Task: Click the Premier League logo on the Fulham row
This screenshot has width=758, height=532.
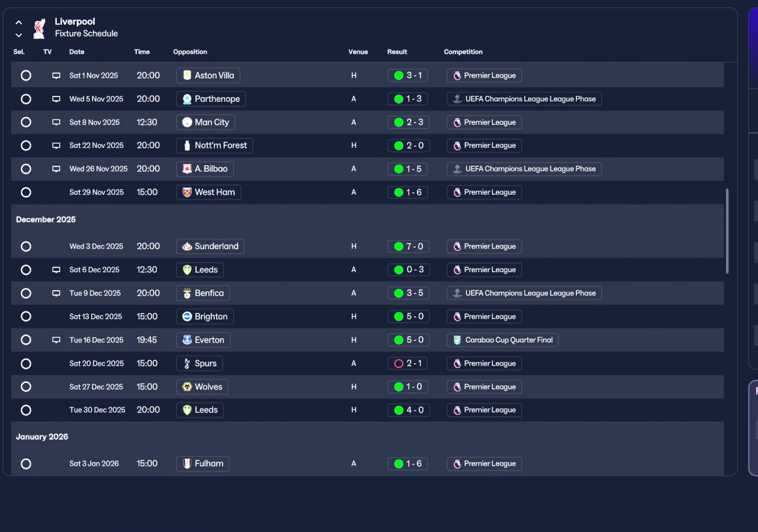Action: tap(457, 463)
